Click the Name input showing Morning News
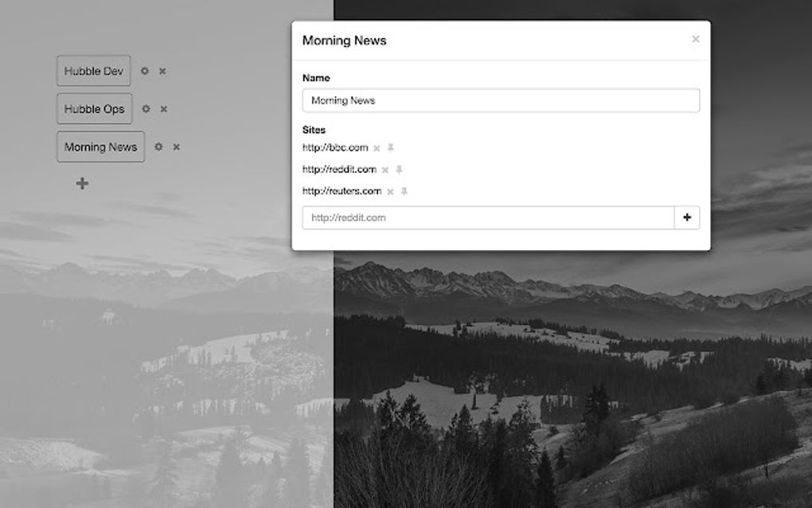The height and width of the screenshot is (508, 812). pyautogui.click(x=500, y=100)
